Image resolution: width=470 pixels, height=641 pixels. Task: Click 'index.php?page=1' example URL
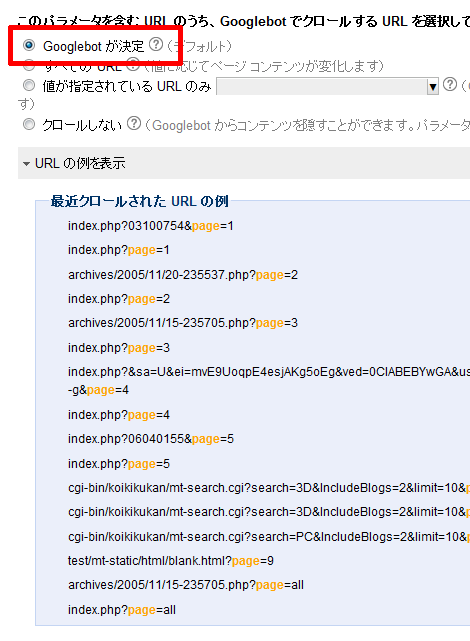click(x=119, y=250)
